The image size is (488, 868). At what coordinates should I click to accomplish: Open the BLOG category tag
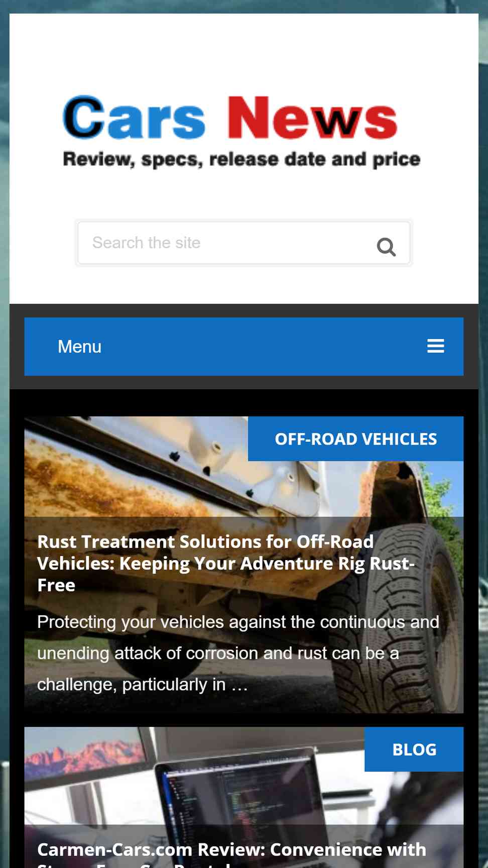pyautogui.click(x=414, y=749)
